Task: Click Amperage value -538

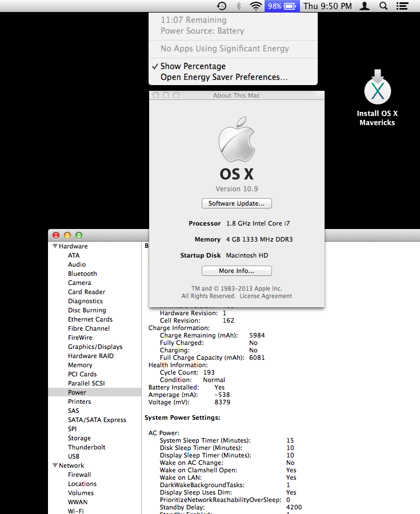Action: point(222,395)
